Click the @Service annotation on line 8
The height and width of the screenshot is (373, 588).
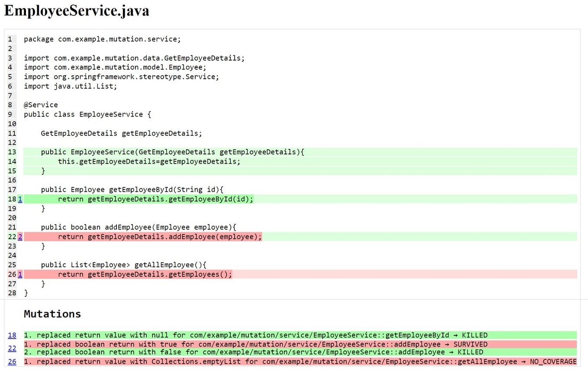[x=41, y=105]
